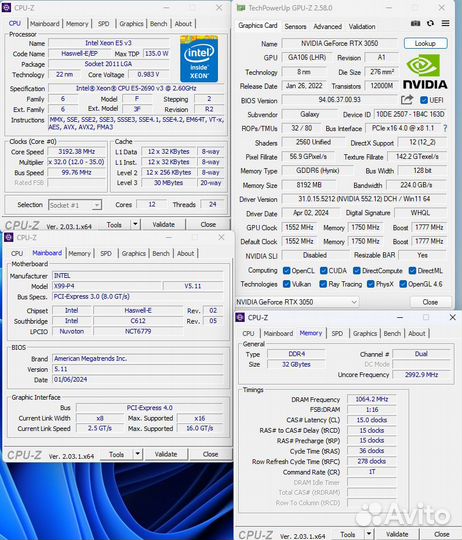Image resolution: width=462 pixels, height=540 pixels.
Task: Select the Graphics Card tab in GPU-Z
Action: click(258, 25)
